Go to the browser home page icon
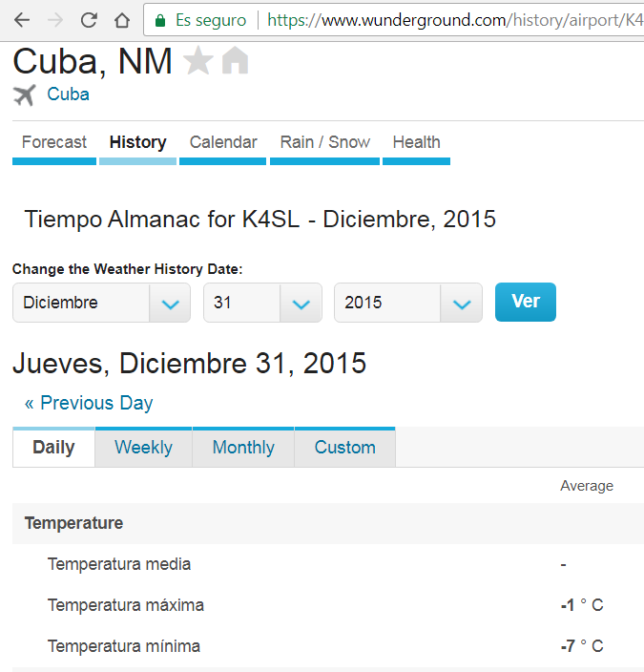Screen dimensions: 644x672 click(x=122, y=20)
